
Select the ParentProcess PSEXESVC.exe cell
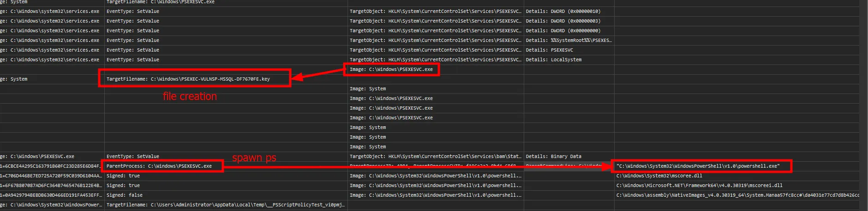159,166
